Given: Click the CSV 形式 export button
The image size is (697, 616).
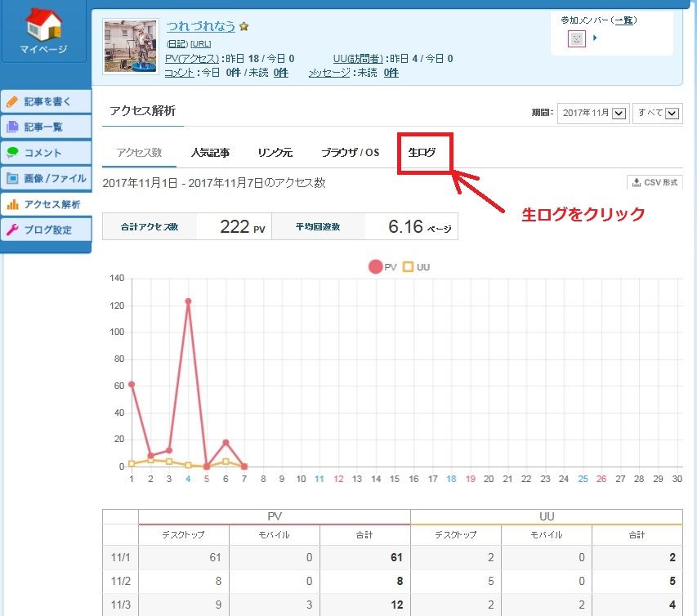Looking at the screenshot, I should [x=655, y=182].
